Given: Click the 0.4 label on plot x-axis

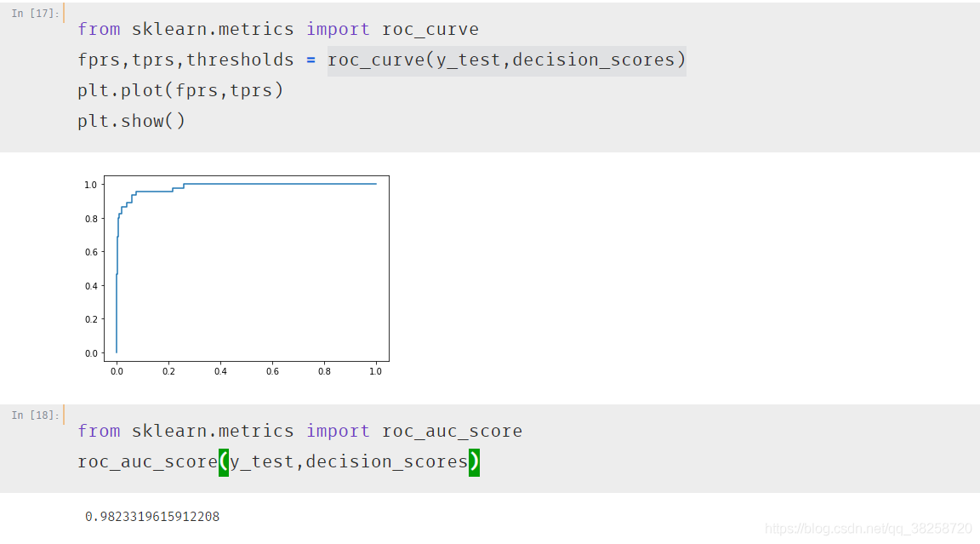Looking at the screenshot, I should tap(220, 371).
